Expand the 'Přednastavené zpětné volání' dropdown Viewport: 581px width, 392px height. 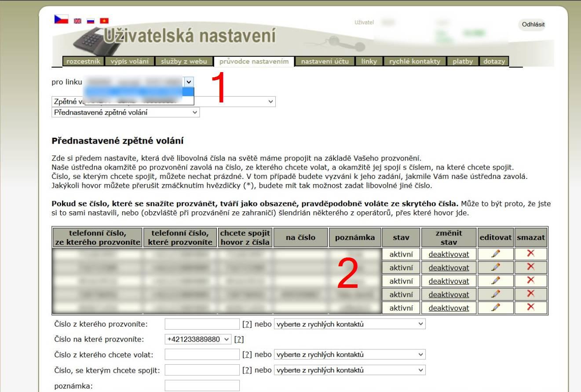click(125, 113)
